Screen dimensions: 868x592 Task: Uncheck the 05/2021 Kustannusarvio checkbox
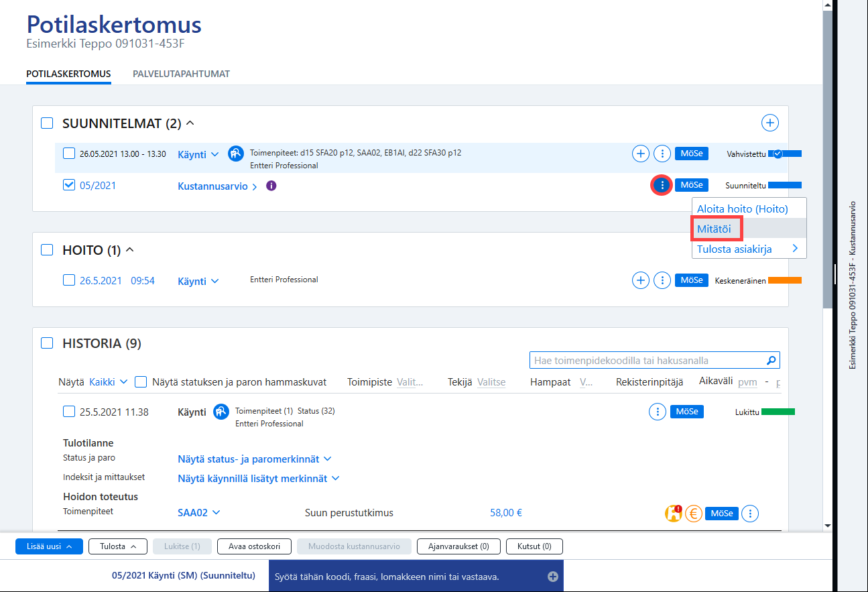[69, 185]
